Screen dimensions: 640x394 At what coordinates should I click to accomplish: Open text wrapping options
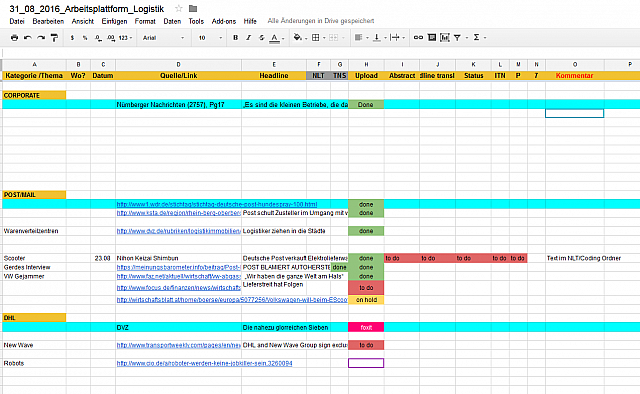coord(397,38)
